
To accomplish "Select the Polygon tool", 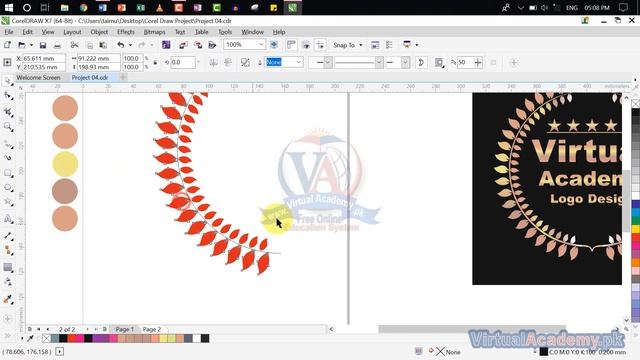I will click(7, 202).
